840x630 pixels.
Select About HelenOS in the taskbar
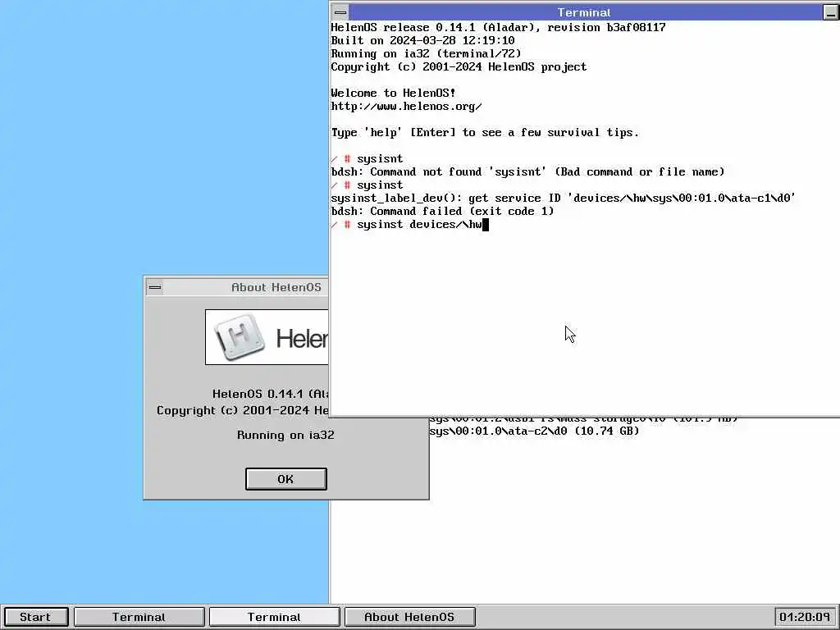point(409,617)
